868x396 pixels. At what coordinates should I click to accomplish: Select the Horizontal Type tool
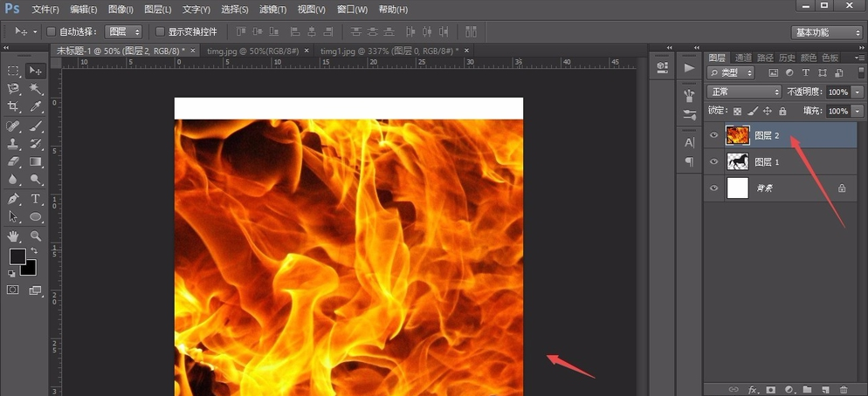tap(36, 199)
